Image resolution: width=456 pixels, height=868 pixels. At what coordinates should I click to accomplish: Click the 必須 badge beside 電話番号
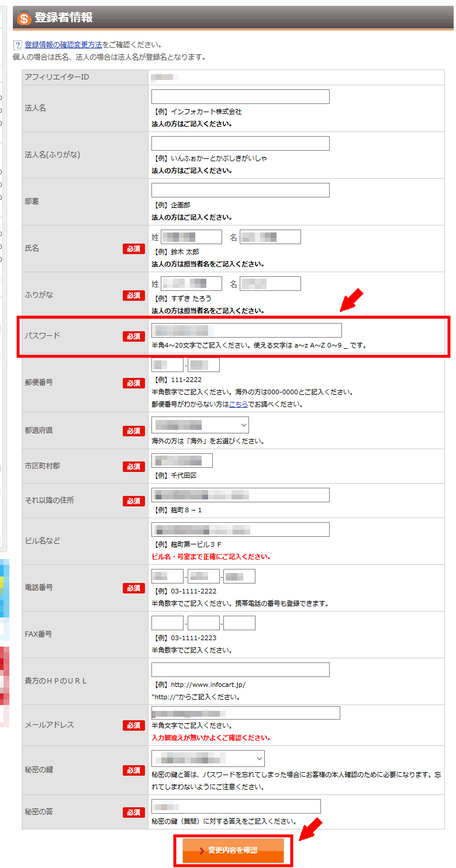click(x=134, y=588)
